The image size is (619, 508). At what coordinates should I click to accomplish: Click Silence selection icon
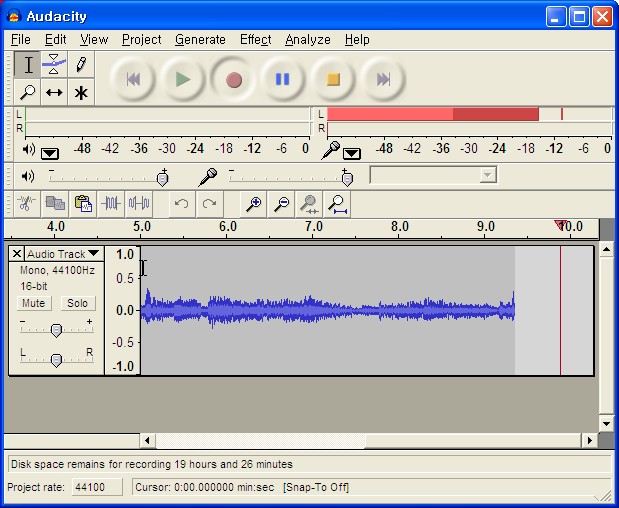(139, 204)
